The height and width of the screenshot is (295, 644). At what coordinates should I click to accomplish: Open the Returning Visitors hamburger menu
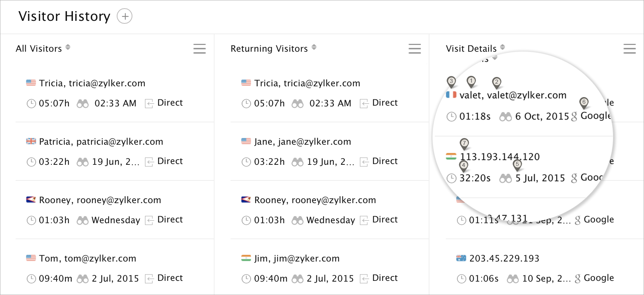pyautogui.click(x=415, y=49)
